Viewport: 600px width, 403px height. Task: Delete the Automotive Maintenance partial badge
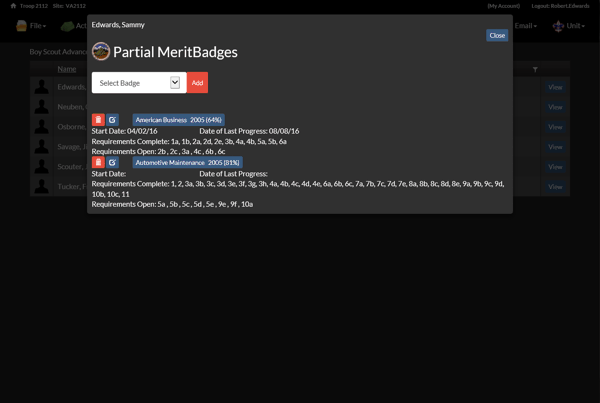(x=98, y=162)
